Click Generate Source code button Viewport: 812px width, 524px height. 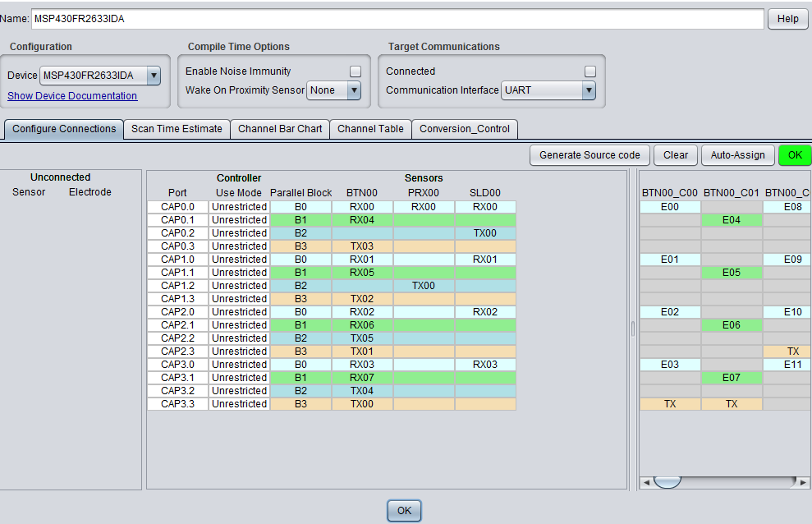coord(590,155)
